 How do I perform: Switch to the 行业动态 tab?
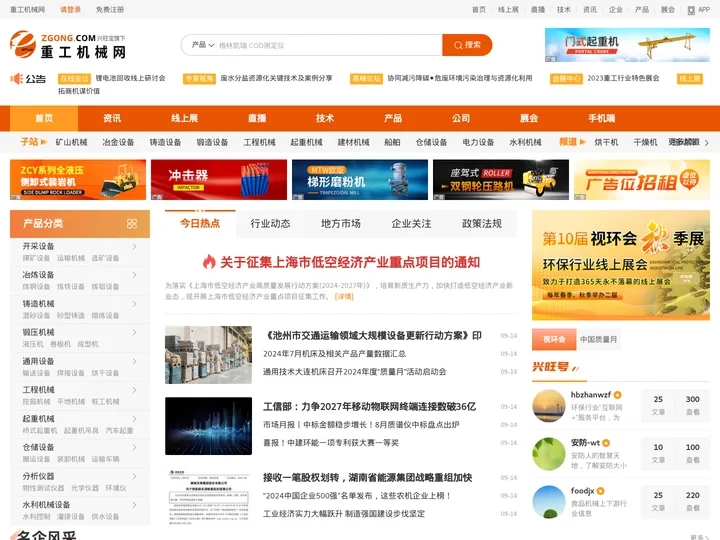pyautogui.click(x=270, y=224)
